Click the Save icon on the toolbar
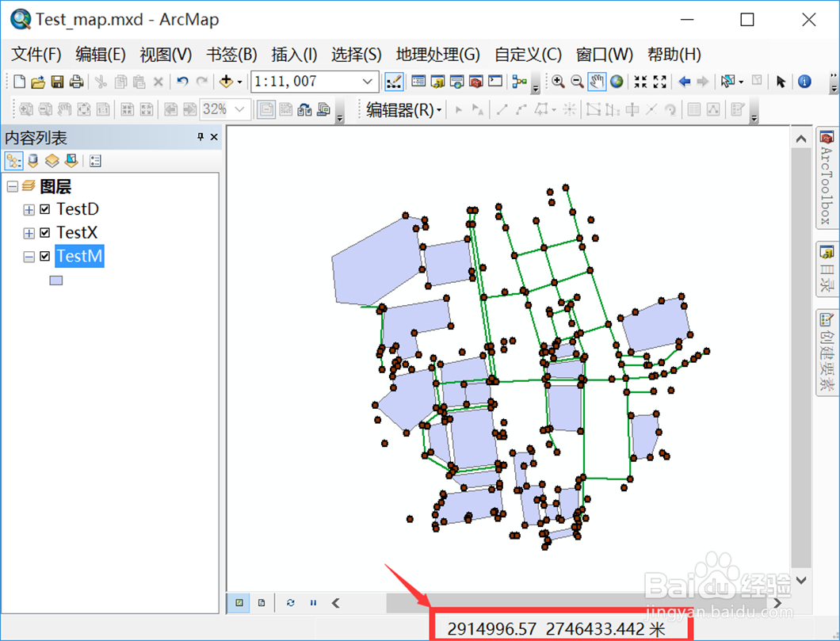The width and height of the screenshot is (840, 641). [57, 81]
